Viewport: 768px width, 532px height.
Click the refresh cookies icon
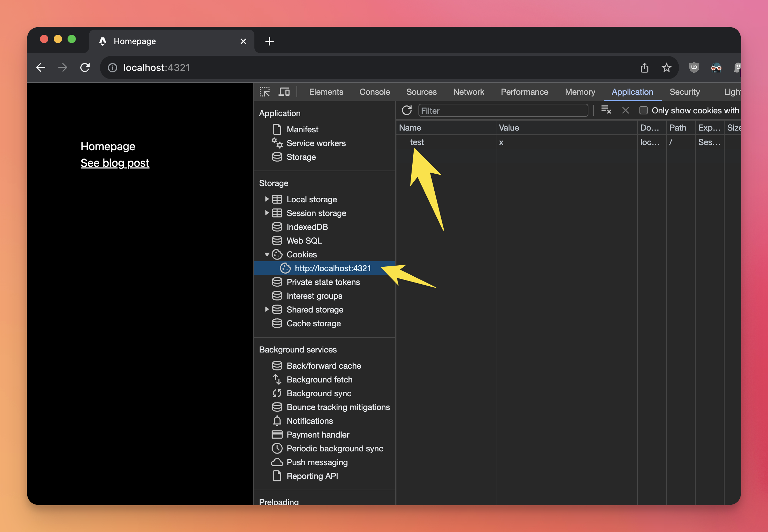[407, 110]
